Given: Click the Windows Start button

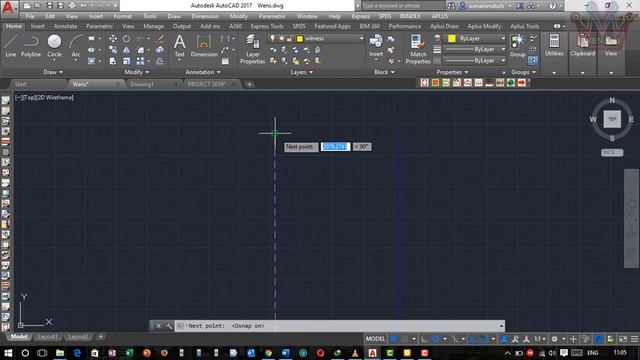Looking at the screenshot, I should (8, 353).
